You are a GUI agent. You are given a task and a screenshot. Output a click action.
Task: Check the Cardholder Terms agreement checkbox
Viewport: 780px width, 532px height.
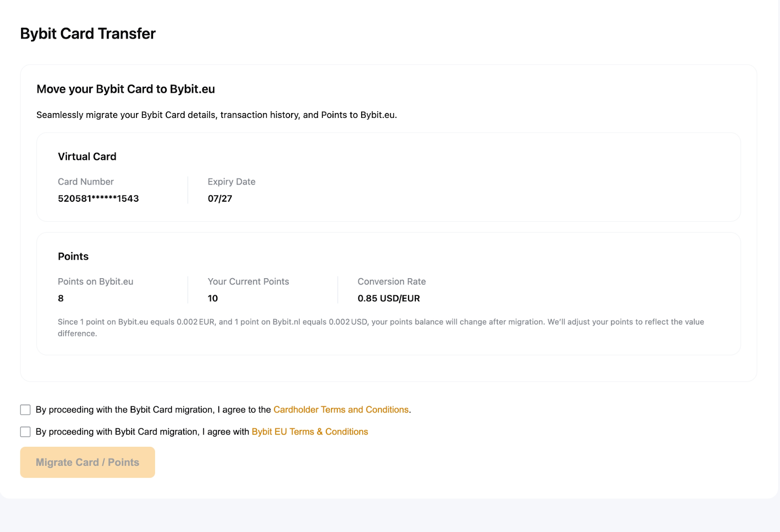[25, 410]
